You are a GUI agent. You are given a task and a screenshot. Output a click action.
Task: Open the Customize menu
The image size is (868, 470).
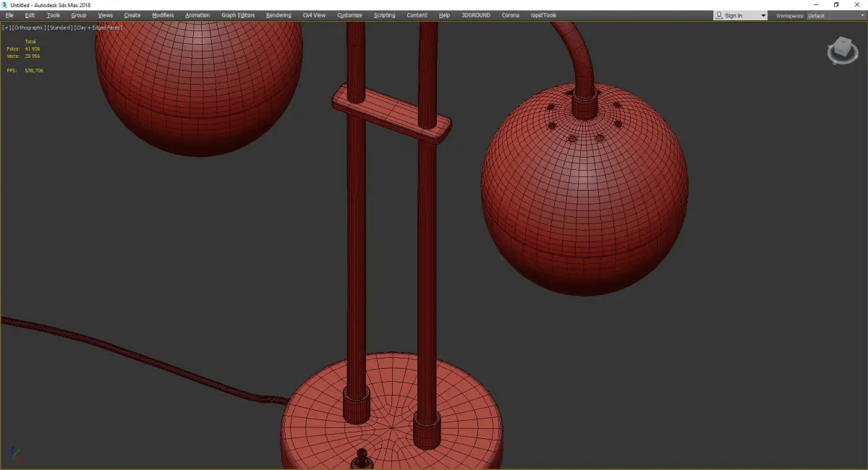point(349,15)
